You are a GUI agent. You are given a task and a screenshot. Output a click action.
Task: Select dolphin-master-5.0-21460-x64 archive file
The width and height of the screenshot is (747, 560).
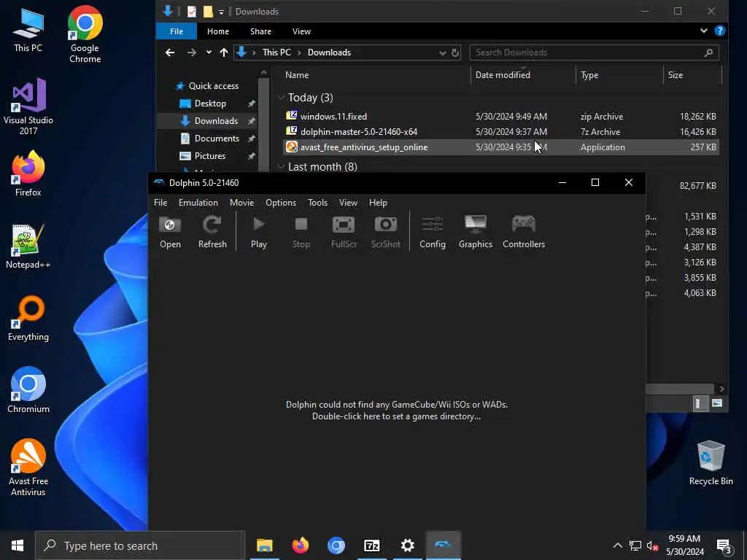(x=500, y=131)
